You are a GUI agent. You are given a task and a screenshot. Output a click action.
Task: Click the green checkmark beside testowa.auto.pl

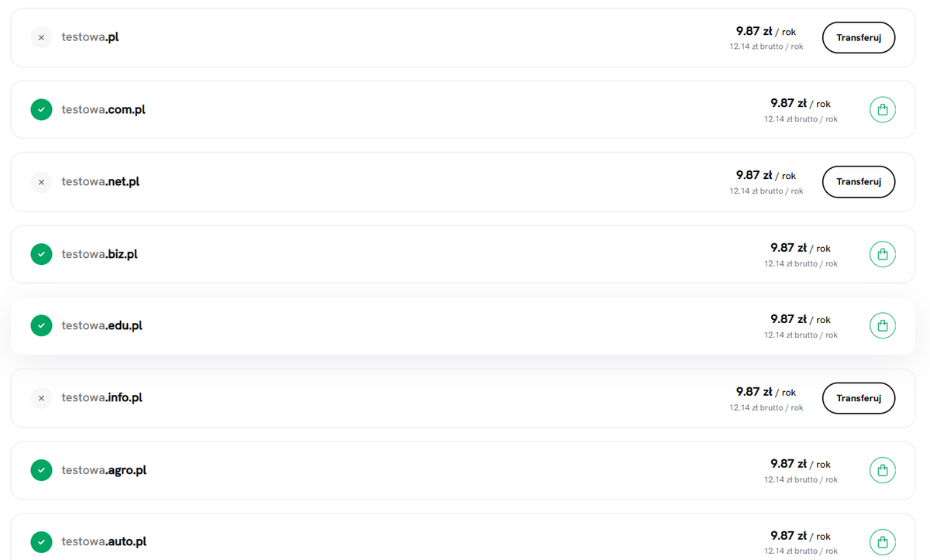[x=41, y=542]
